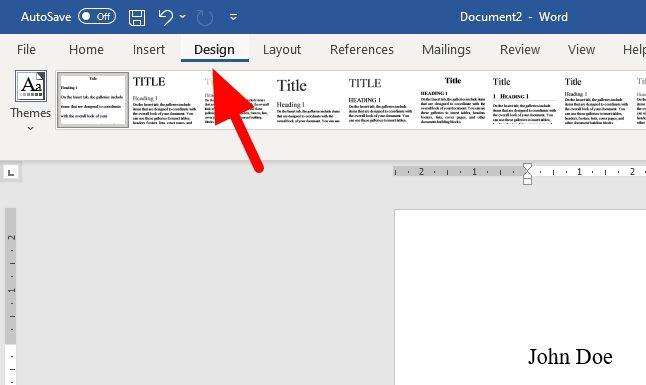Click the indent marker on horizontal ruler
Viewport: 646px width, 385px height.
pyautogui.click(x=527, y=174)
